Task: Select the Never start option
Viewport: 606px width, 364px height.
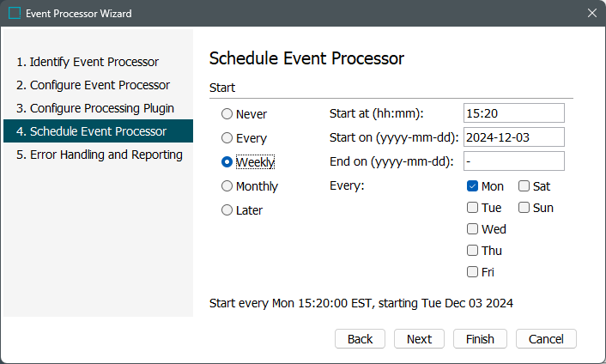Action: pos(227,113)
